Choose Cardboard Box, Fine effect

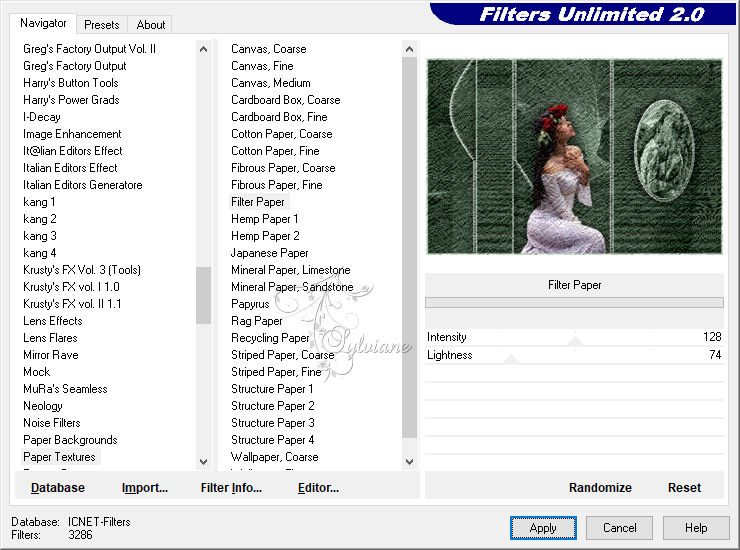[279, 117]
